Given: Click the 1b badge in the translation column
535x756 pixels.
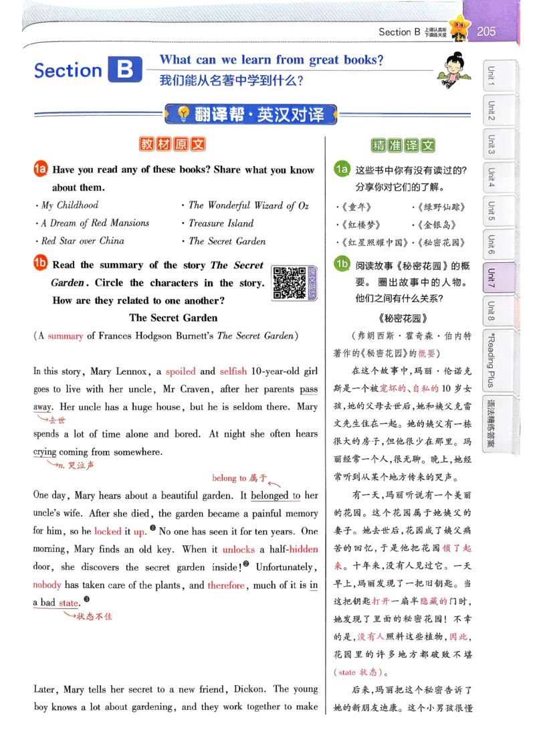Looking at the screenshot, I should pos(343,264).
